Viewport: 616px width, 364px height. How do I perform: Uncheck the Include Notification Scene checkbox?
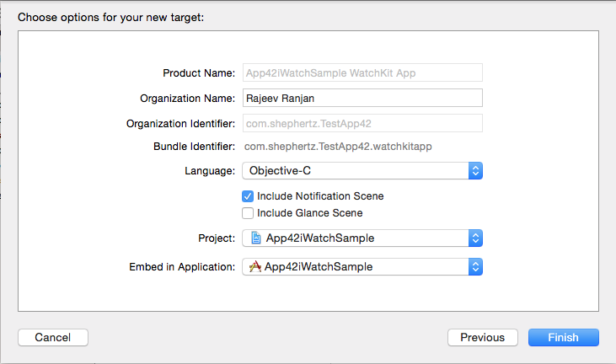coord(248,196)
